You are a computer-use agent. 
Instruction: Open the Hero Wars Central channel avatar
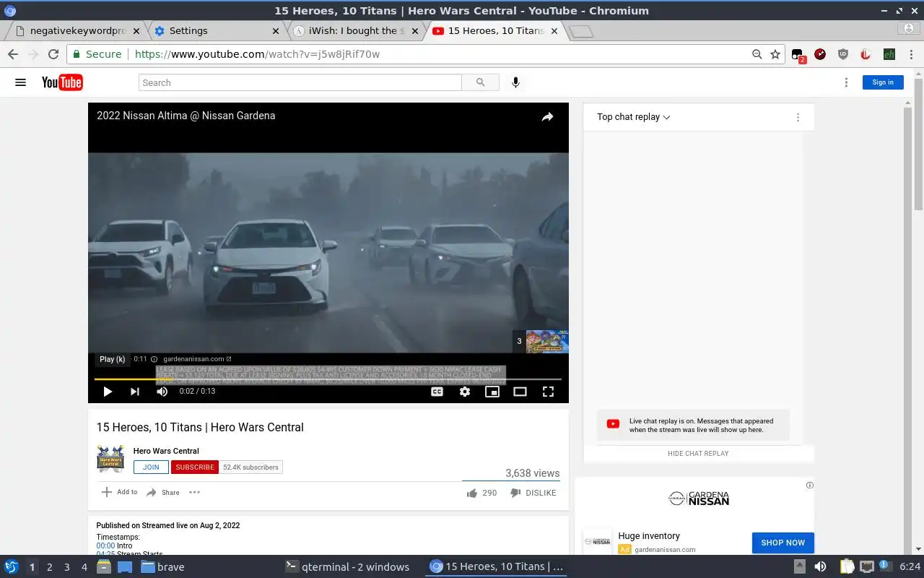[x=110, y=459]
